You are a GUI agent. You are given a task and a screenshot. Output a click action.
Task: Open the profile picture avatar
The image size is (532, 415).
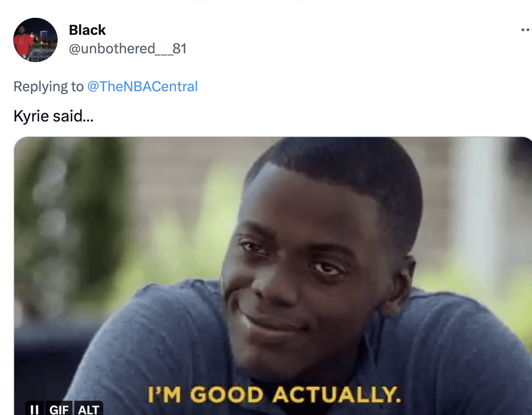[x=35, y=40]
